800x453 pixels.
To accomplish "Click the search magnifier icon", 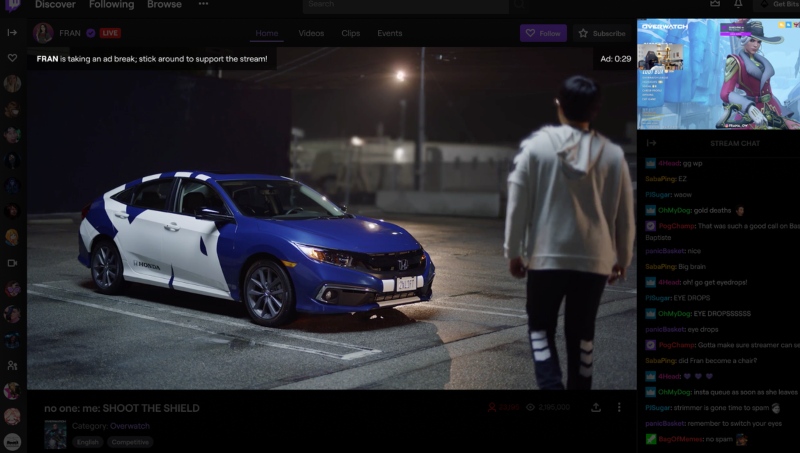I will point(519,5).
